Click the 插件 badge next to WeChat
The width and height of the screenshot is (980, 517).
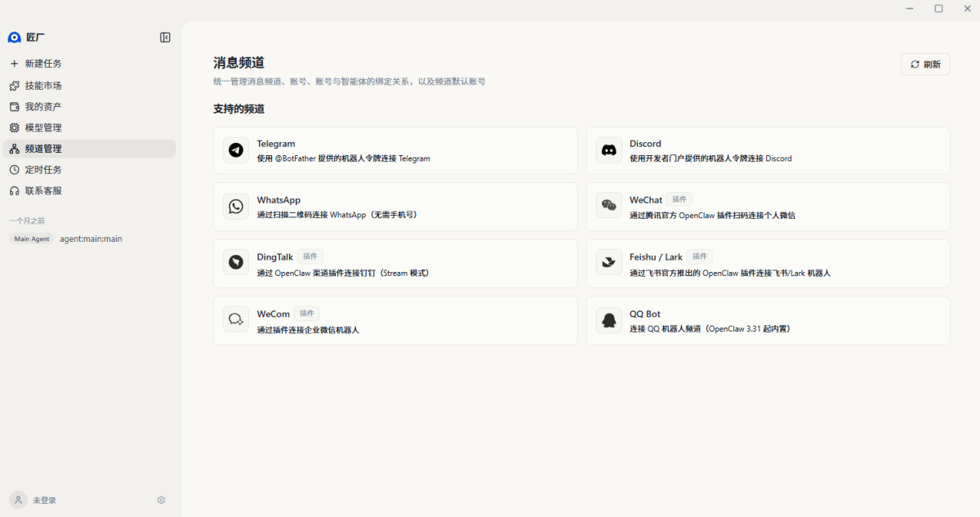(679, 199)
